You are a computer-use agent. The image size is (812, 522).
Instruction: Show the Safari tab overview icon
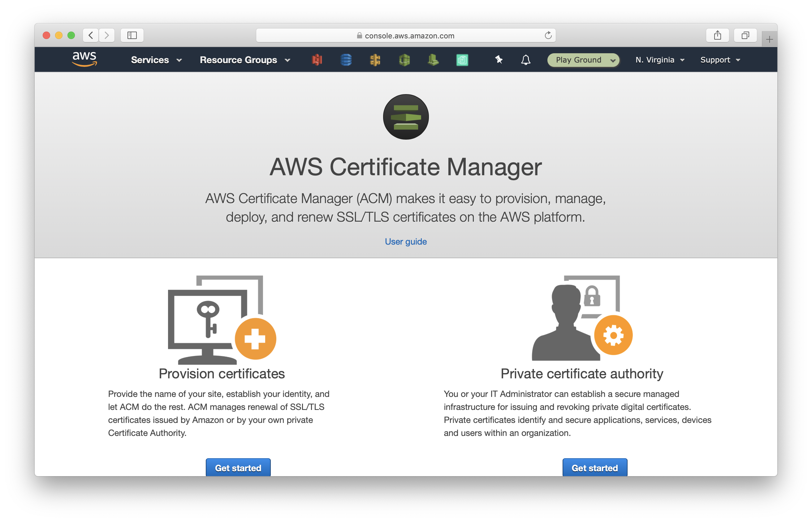coord(745,35)
